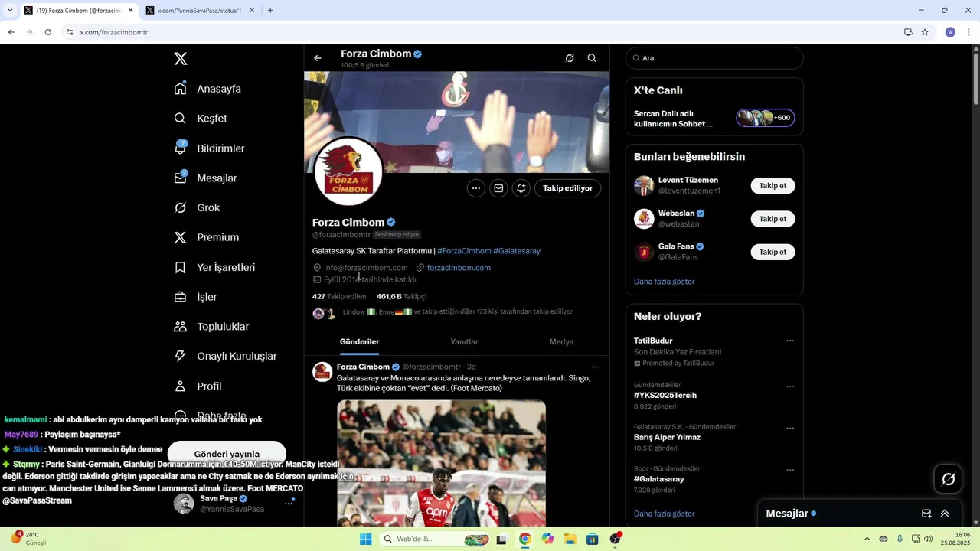Open 427 Takip edilen list
Screen dimensions: 980x551
coord(339,296)
